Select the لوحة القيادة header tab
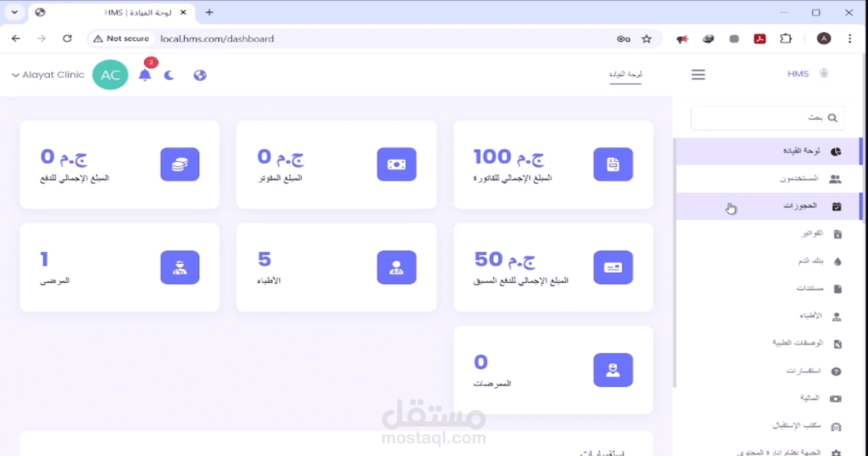The image size is (868, 456). coord(625,74)
